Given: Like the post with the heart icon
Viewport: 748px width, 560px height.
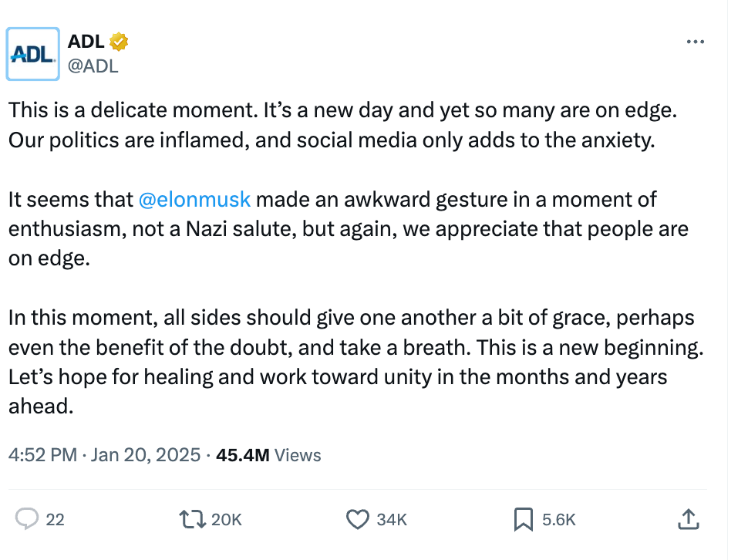Looking at the screenshot, I should click(357, 519).
